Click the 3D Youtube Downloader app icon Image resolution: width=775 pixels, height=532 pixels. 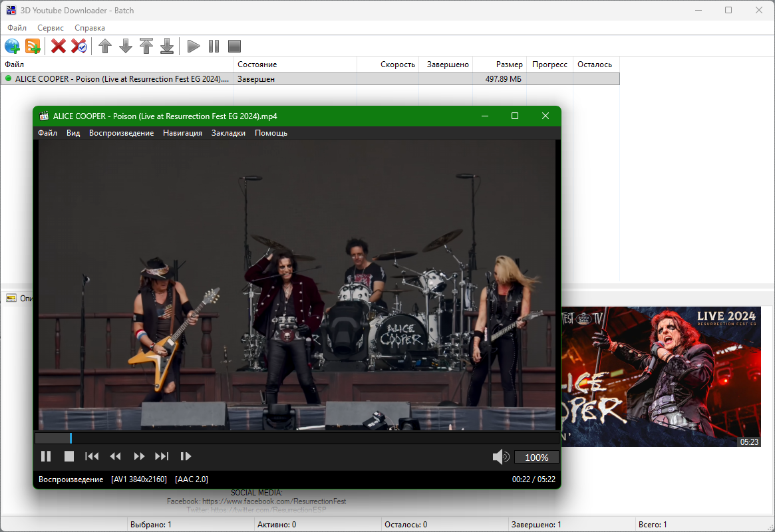11,11
